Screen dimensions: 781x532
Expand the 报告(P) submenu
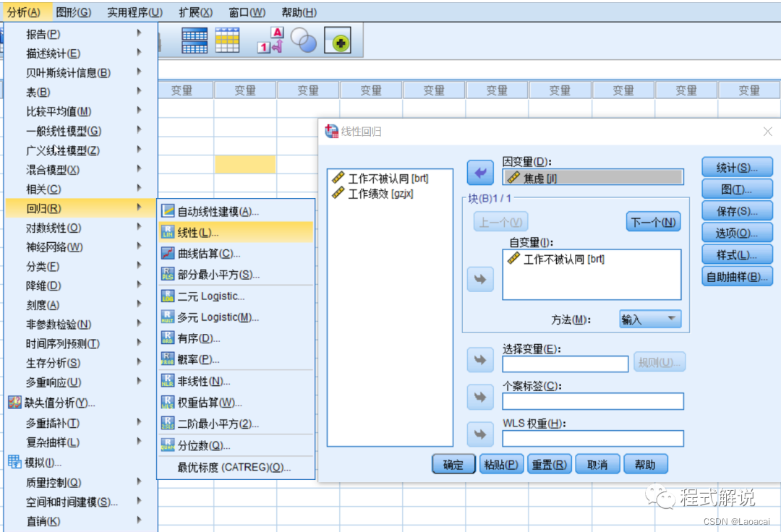click(81, 34)
